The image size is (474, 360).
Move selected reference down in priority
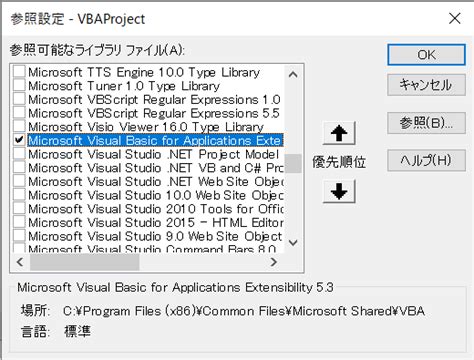(339, 191)
